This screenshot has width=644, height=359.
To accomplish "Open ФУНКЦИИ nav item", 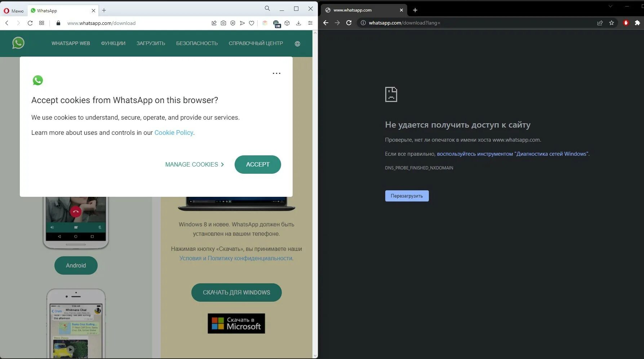I will click(113, 43).
